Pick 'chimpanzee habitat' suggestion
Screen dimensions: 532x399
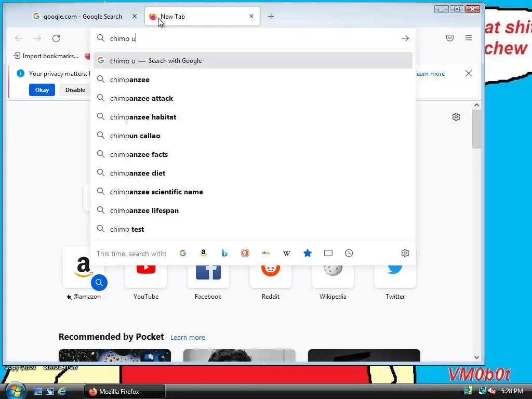tap(253, 117)
